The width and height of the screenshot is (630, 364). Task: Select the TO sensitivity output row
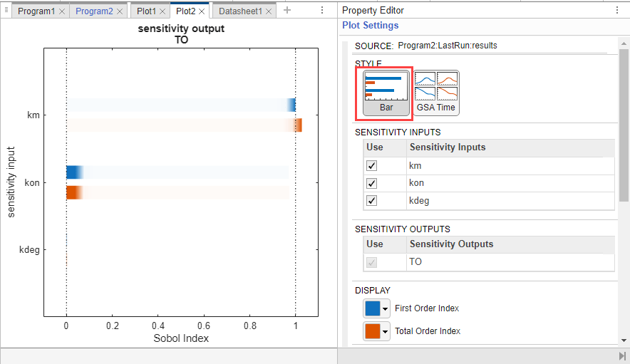(x=489, y=262)
